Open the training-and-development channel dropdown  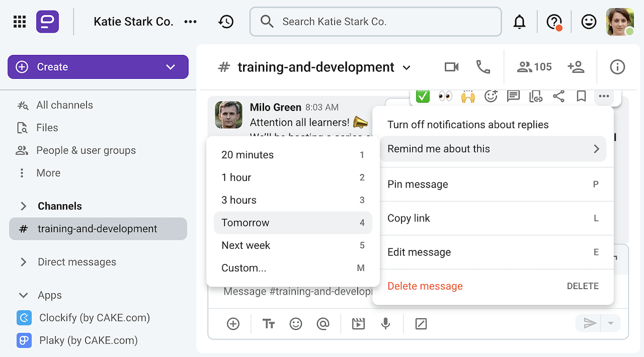click(x=407, y=68)
